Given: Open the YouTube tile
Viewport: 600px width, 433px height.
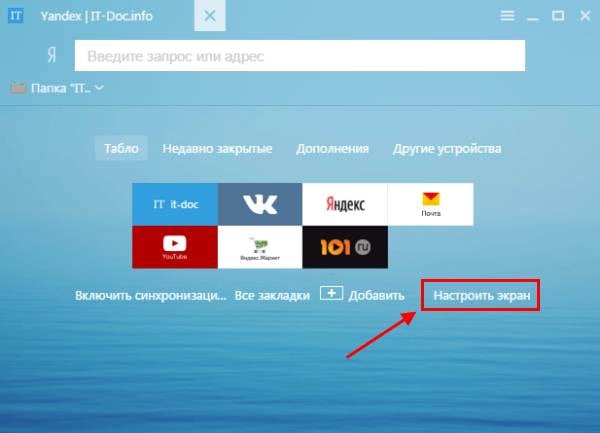Looking at the screenshot, I should [x=174, y=246].
